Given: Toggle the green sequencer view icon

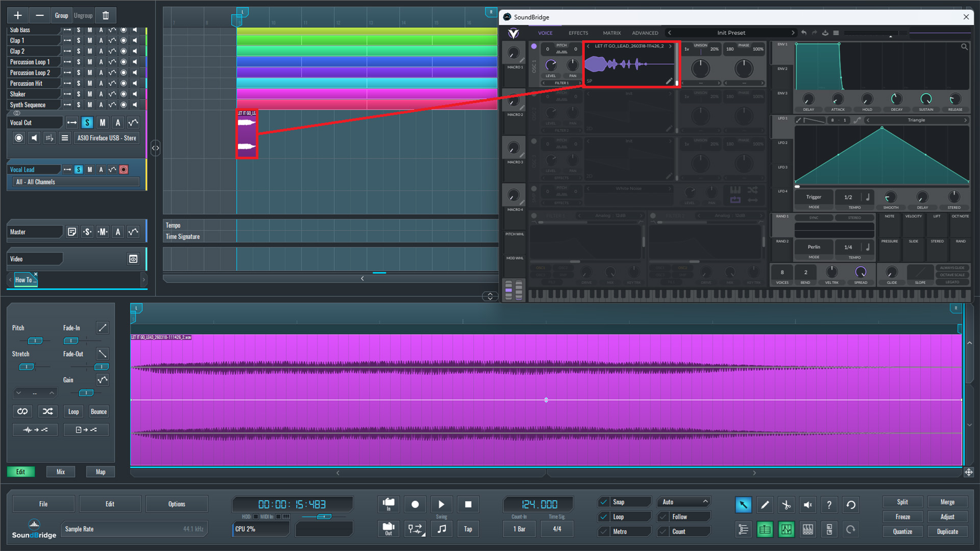Looking at the screenshot, I should 765,529.
